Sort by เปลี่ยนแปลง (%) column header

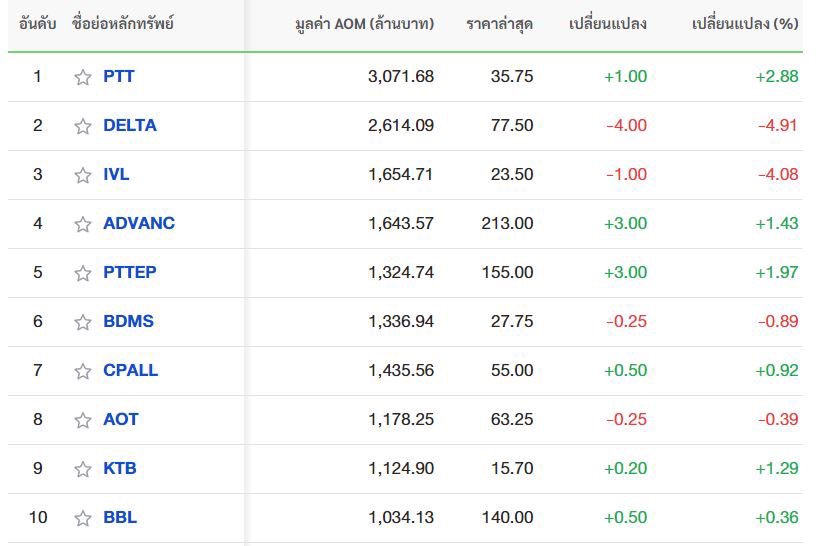tap(745, 24)
